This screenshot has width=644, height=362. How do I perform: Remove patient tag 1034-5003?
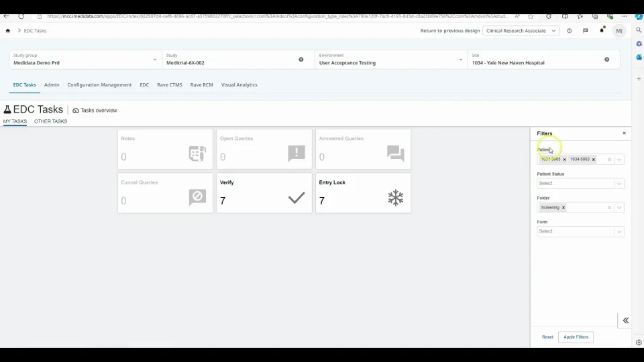point(594,160)
